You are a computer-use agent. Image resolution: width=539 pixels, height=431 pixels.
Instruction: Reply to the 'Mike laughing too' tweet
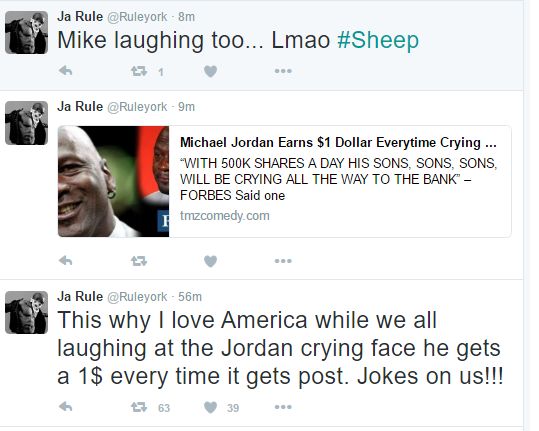point(65,71)
